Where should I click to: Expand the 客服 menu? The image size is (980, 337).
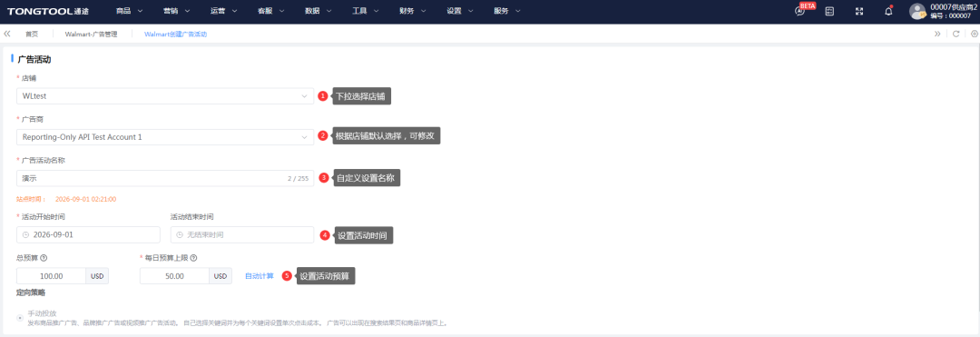point(271,11)
